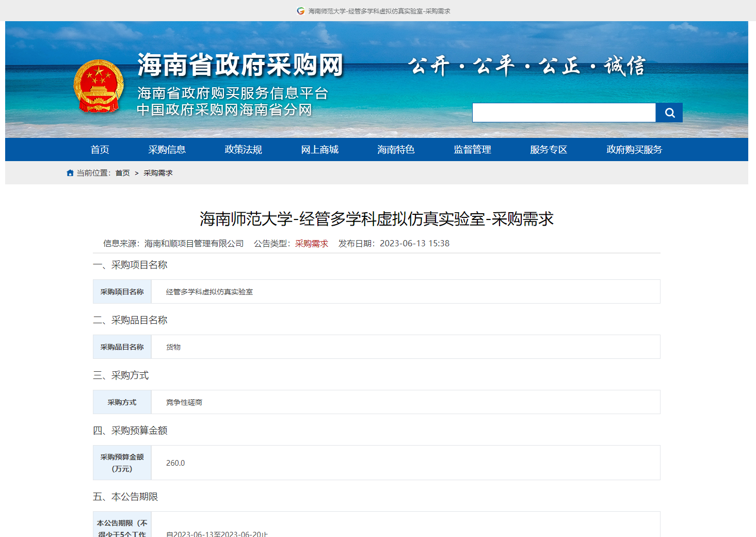Click the national emblem logo
Image resolution: width=756 pixels, height=537 pixels.
[x=99, y=87]
